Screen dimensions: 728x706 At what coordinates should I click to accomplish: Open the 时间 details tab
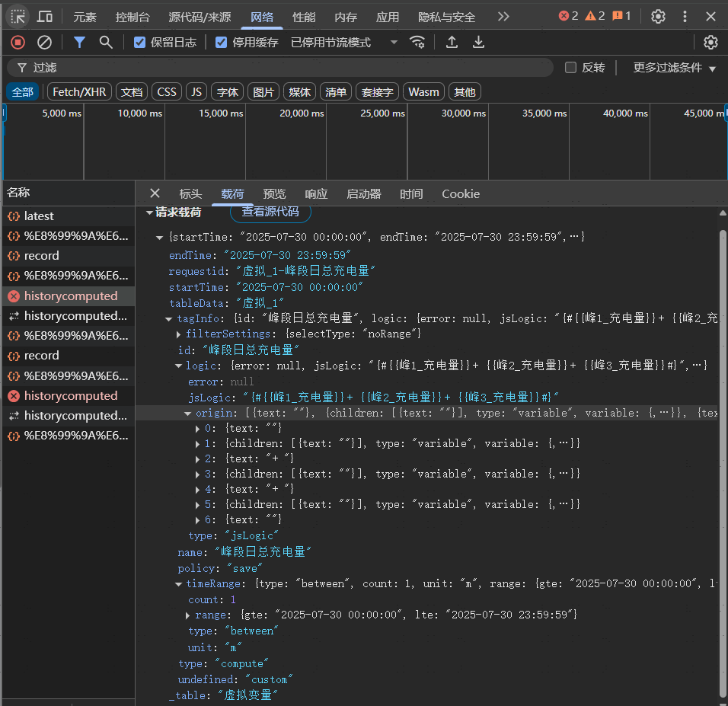coord(411,193)
